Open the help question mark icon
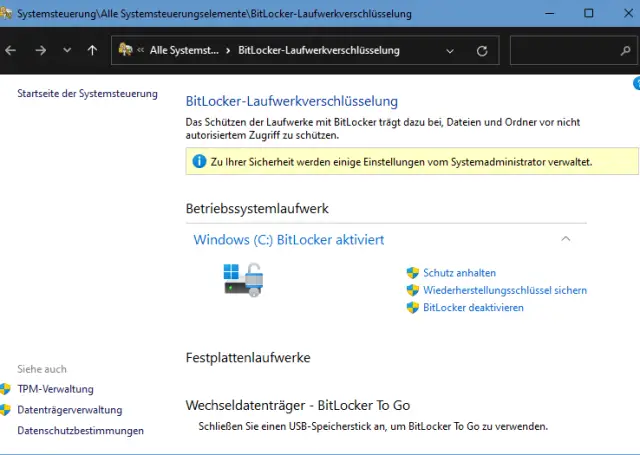Image resolution: width=640 pixels, height=455 pixels. [636, 84]
